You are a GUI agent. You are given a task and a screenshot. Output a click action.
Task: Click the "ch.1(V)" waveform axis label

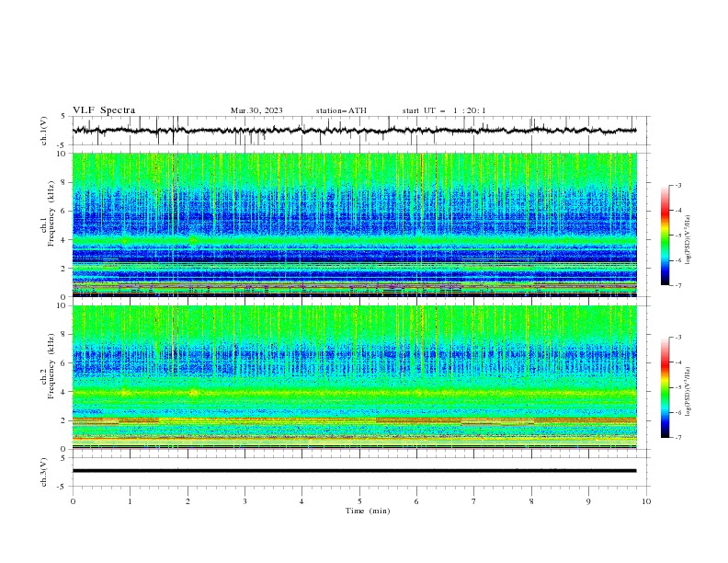pyautogui.click(x=44, y=131)
